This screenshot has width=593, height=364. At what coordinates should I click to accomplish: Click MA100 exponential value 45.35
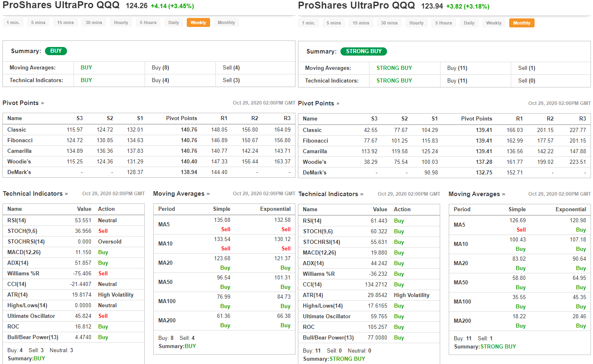pos(579,297)
